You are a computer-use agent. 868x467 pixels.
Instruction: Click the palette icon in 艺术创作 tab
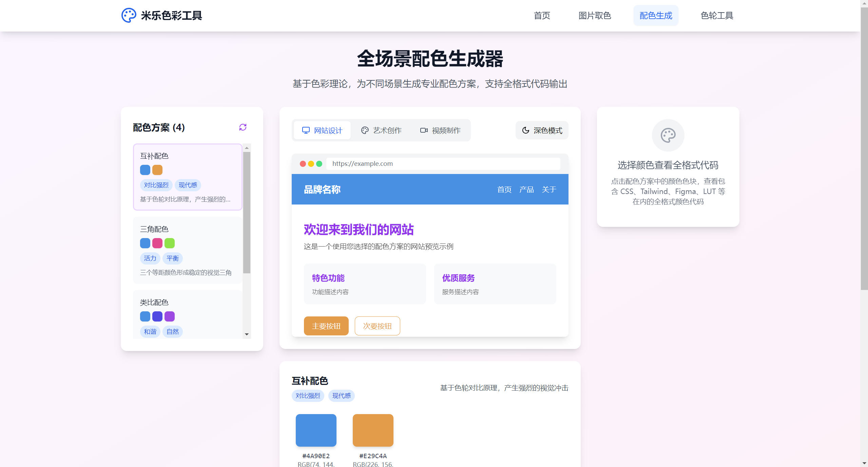[x=365, y=130]
